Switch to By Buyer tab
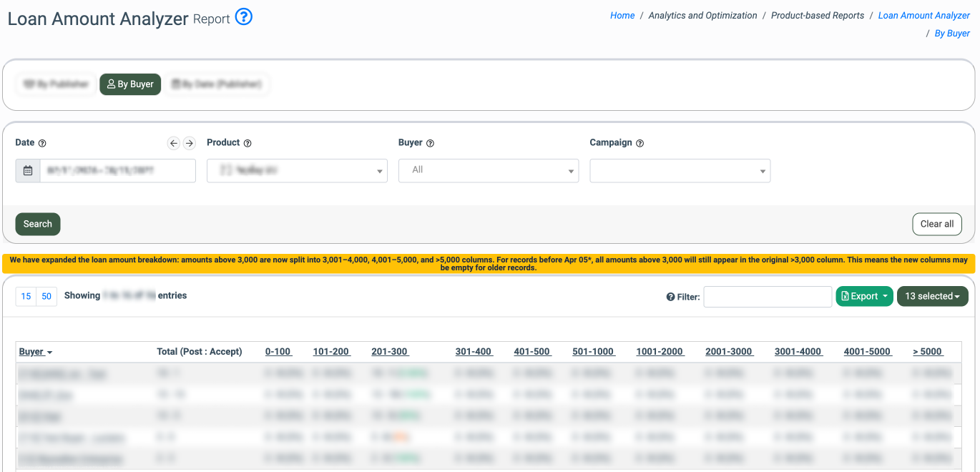This screenshot has width=980, height=472. point(131,84)
